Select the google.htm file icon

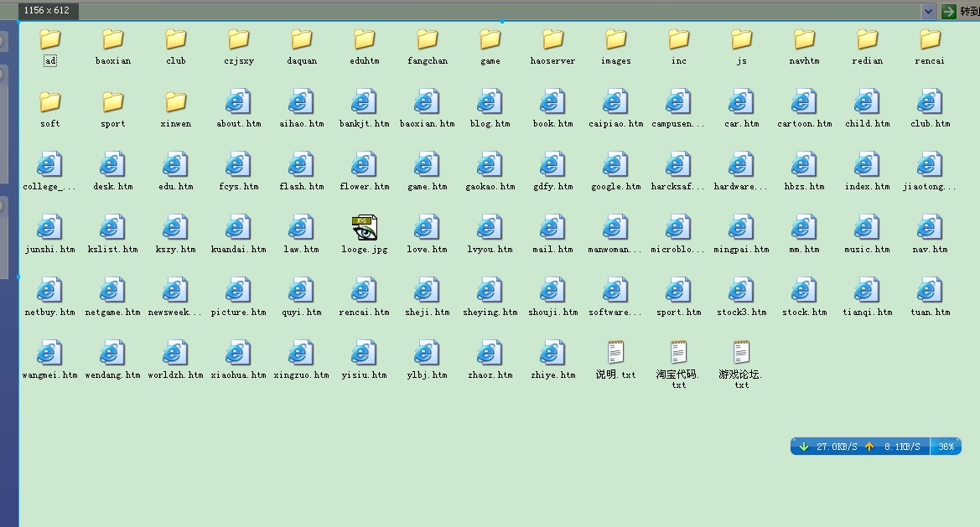[615, 165]
